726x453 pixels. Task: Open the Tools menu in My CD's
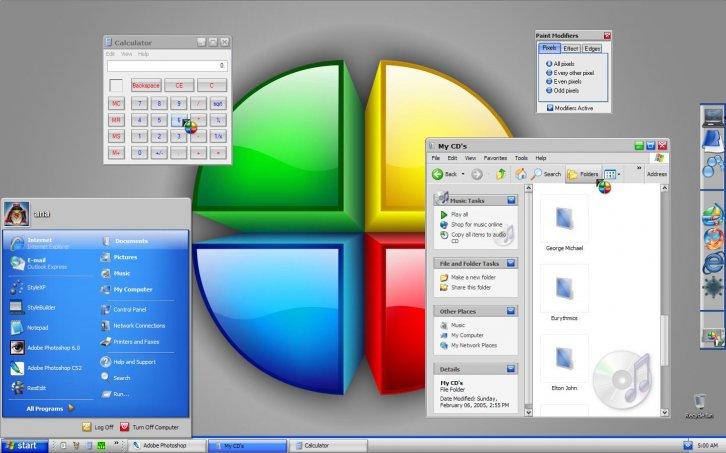[x=521, y=158]
